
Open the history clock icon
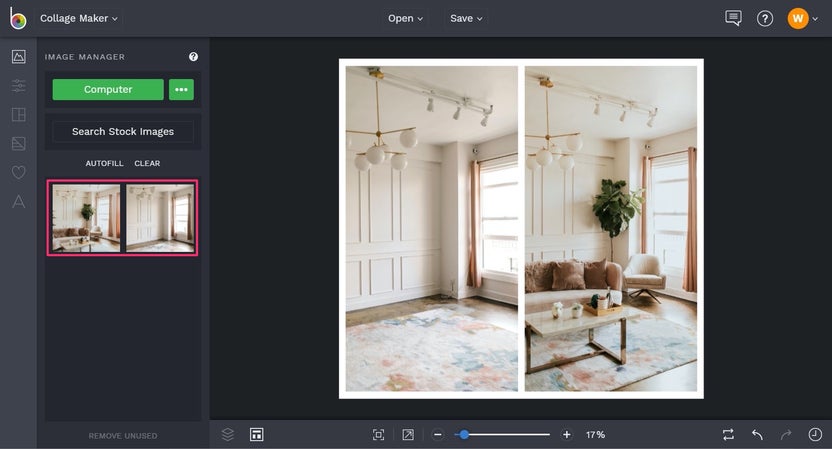pyautogui.click(x=814, y=434)
